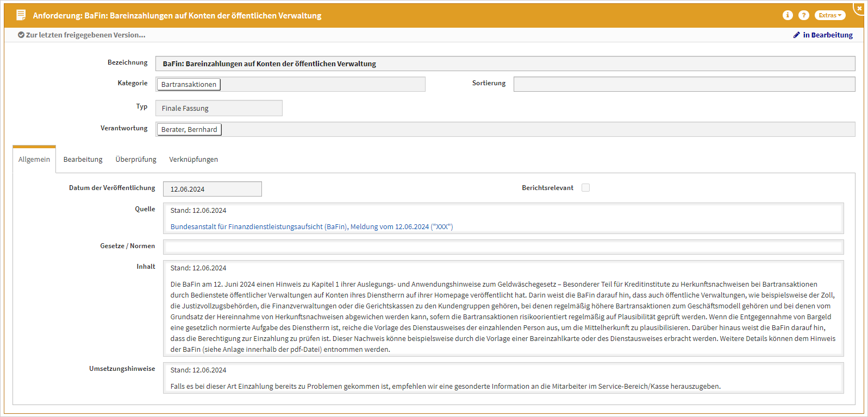Toggle the Berichtsrelevant checkbox

(x=585, y=188)
